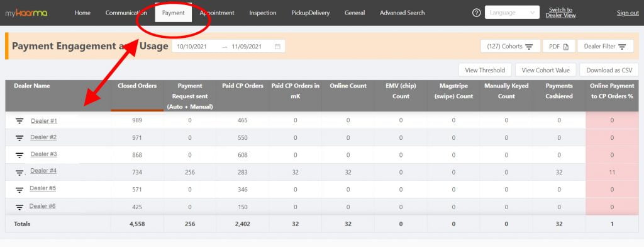Screen dimensions: 644x247
Task: Open the Language dropdown
Action: click(512, 13)
